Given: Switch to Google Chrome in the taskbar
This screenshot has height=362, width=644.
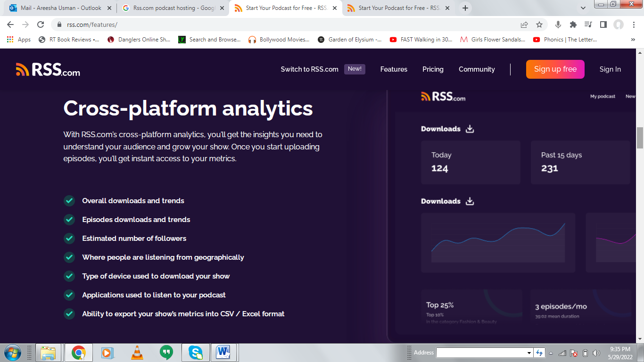Looking at the screenshot, I should coord(79,353).
